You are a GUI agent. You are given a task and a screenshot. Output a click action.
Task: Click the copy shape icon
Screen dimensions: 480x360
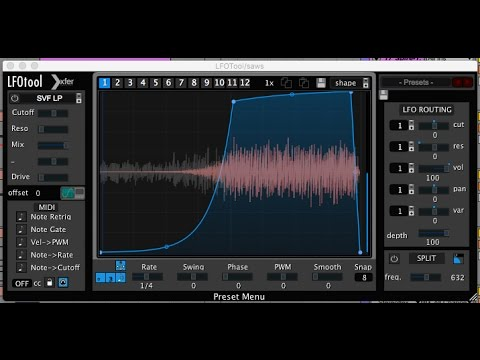pos(286,83)
